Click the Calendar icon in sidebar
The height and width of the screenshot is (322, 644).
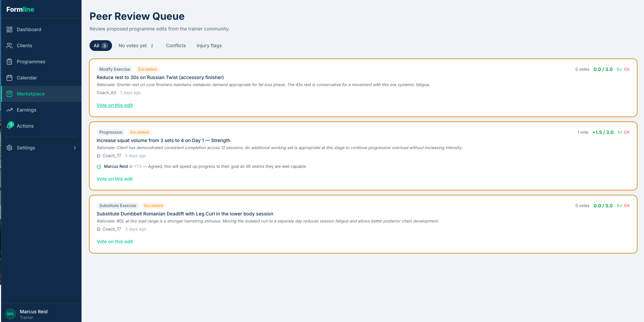tap(9, 78)
